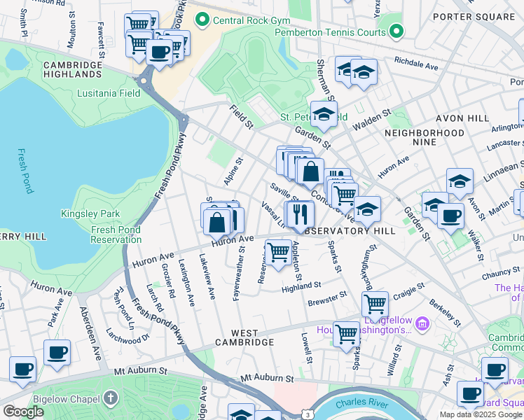
Task: Click the Lakeview Ave street label
Action: pyautogui.click(x=207, y=276)
